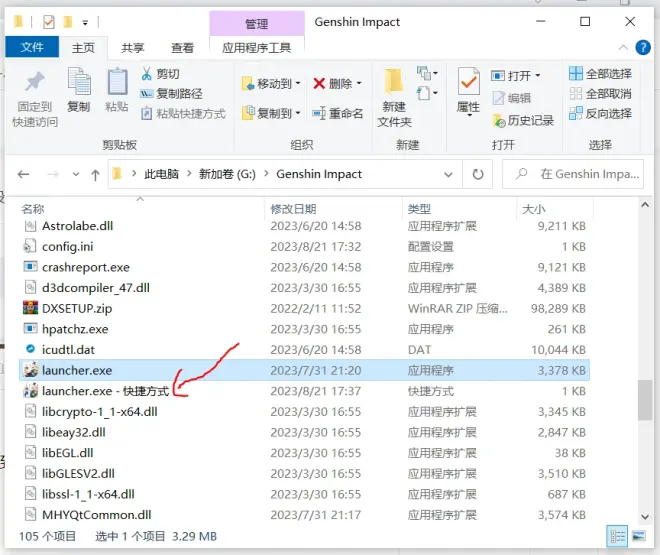Click History (历史记录) in the ribbon
Screen dimensions: 660x555
523,121
